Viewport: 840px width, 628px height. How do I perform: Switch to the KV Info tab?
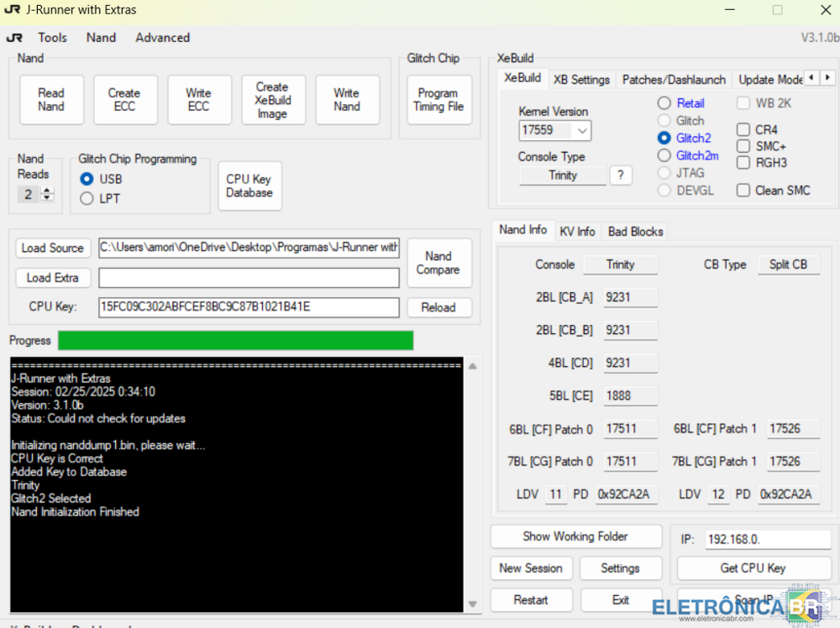[577, 232]
